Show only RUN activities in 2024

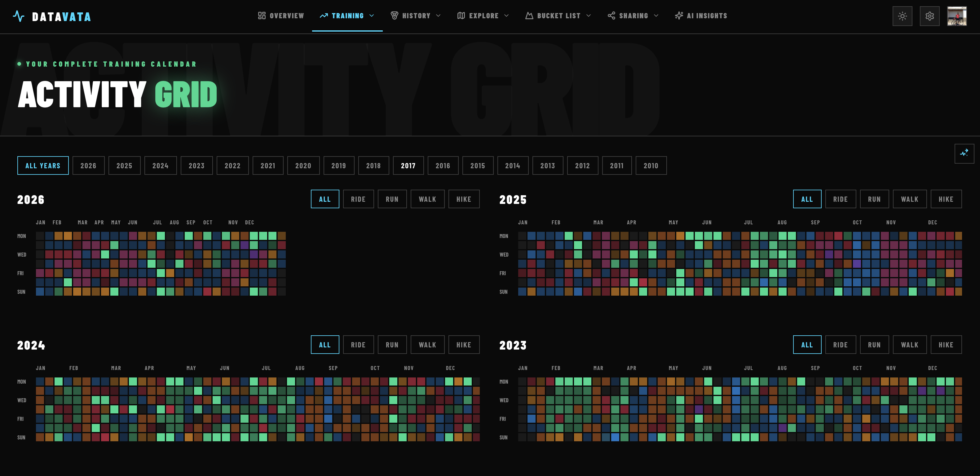(392, 345)
